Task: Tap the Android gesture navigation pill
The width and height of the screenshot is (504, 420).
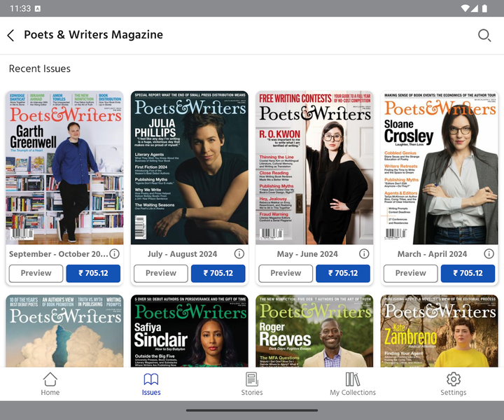Action: [x=252, y=410]
